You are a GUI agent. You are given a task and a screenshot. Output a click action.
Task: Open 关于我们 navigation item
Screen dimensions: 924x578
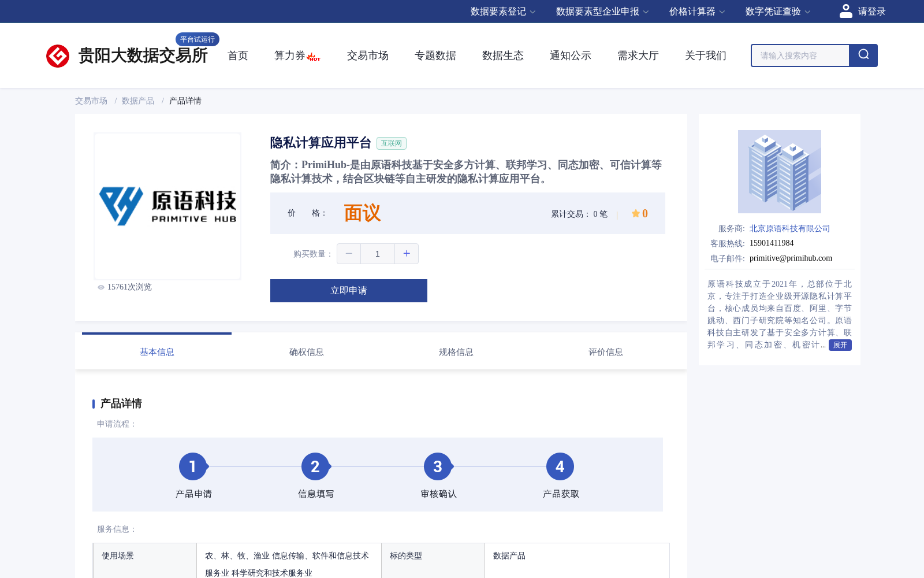[706, 55]
